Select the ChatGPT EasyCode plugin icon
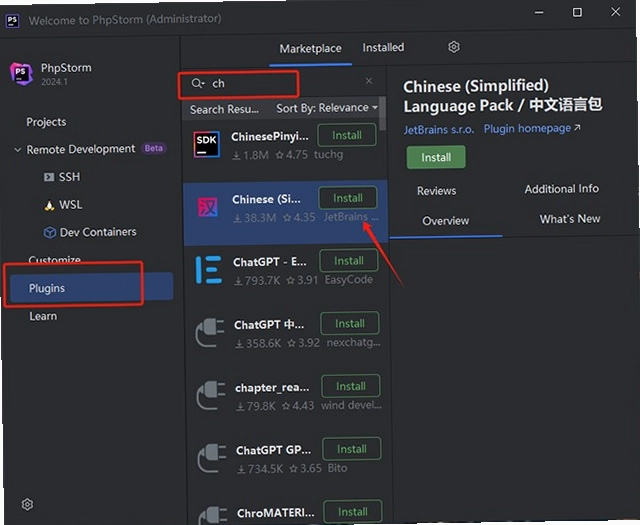The width and height of the screenshot is (640, 525). coord(209,270)
